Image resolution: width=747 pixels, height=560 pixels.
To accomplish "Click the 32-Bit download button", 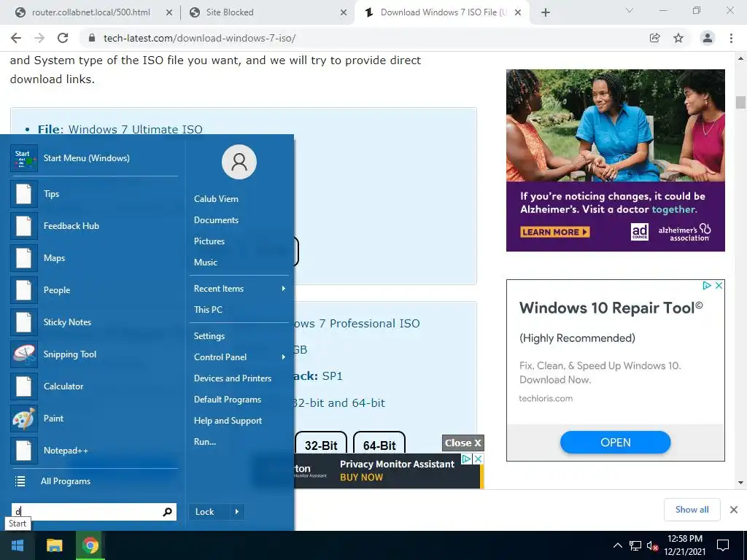I will 321,444.
